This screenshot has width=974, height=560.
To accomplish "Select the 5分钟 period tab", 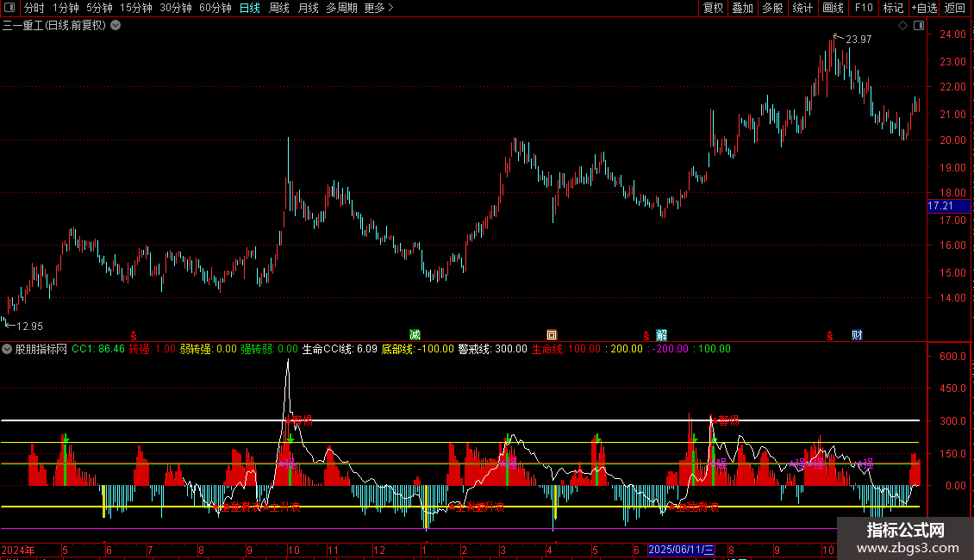I will point(99,8).
